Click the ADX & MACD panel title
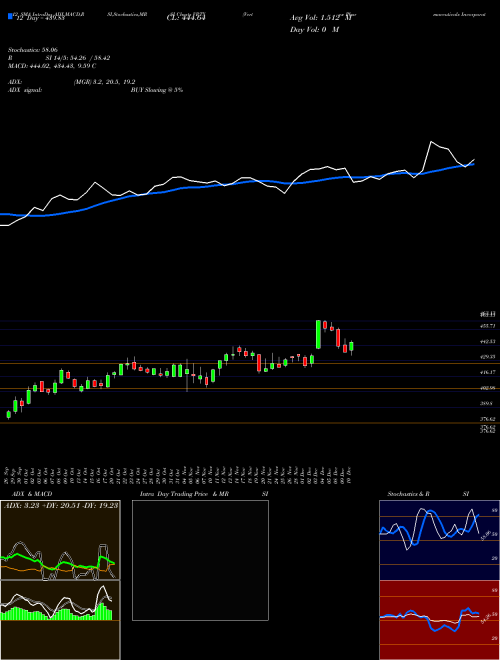The height and width of the screenshot is (660, 500). point(32,494)
